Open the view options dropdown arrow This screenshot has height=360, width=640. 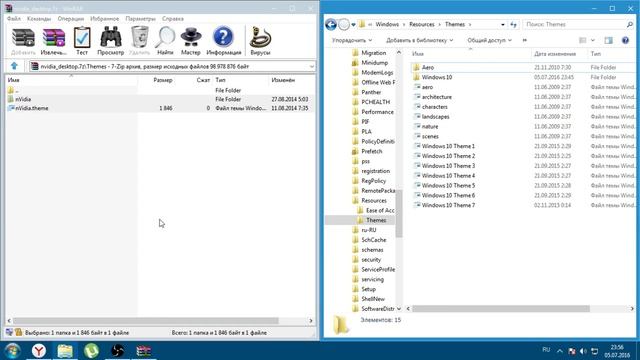(593, 40)
